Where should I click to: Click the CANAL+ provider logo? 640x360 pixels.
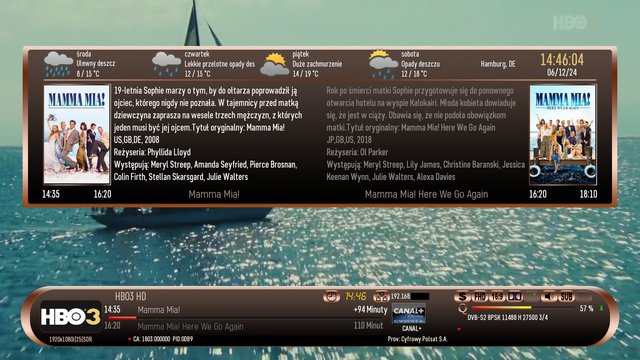(409, 313)
